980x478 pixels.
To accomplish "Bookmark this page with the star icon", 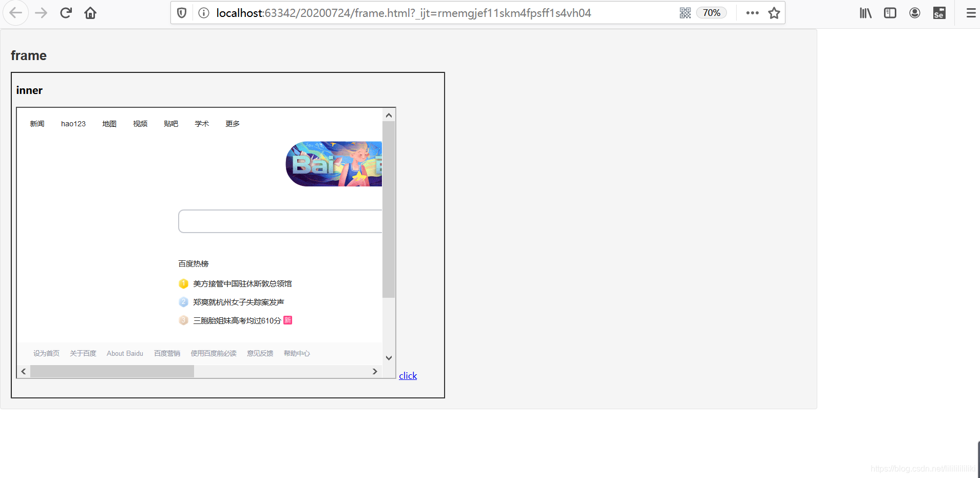I will tap(774, 13).
